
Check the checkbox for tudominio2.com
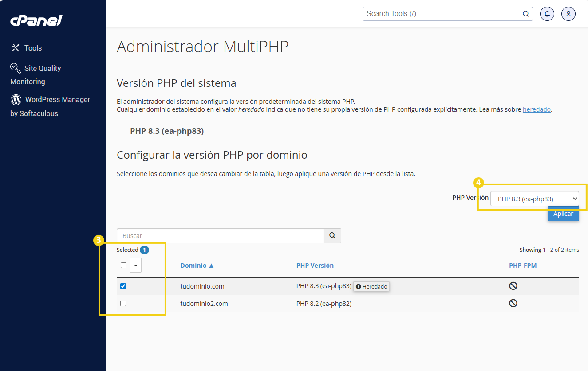click(x=123, y=303)
